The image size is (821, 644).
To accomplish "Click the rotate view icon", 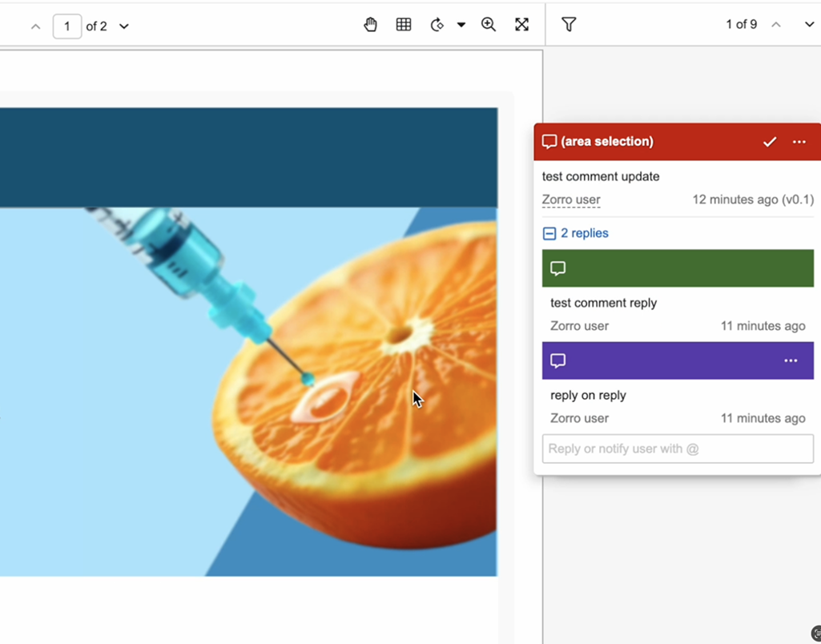I will (x=437, y=25).
